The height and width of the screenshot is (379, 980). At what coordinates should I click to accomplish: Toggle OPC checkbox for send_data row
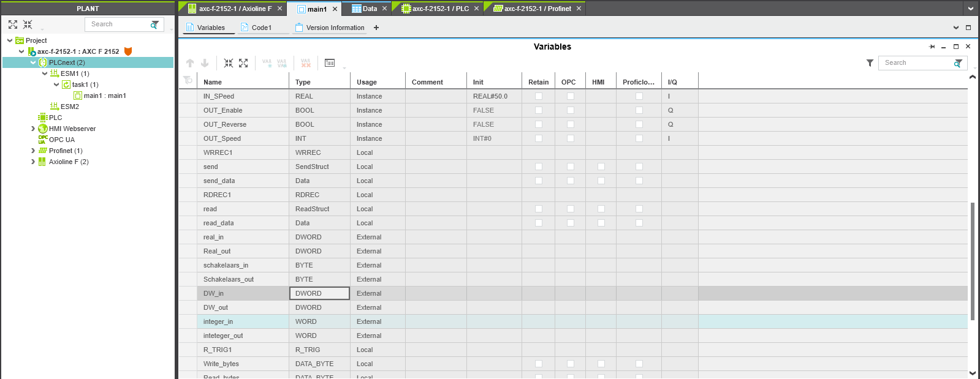(571, 181)
